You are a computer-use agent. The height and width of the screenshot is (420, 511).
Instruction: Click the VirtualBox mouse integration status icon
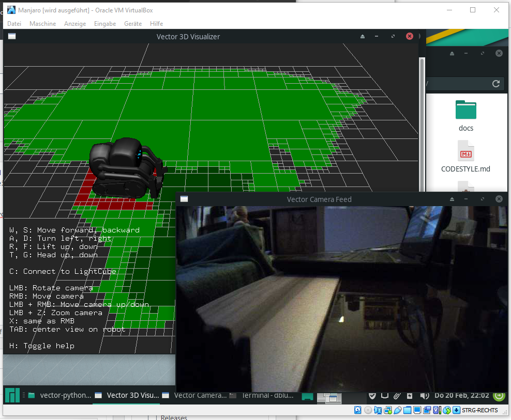click(x=447, y=410)
